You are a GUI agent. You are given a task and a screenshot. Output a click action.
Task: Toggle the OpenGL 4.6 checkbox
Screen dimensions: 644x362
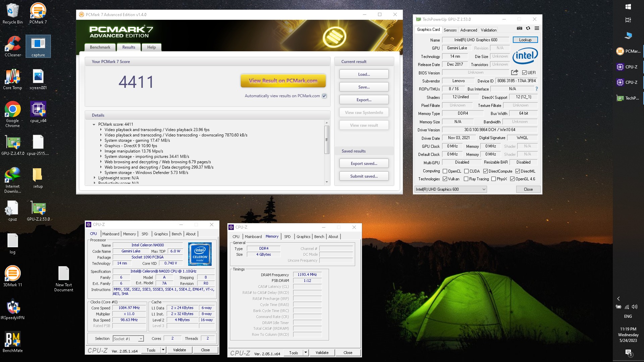pyautogui.click(x=512, y=179)
